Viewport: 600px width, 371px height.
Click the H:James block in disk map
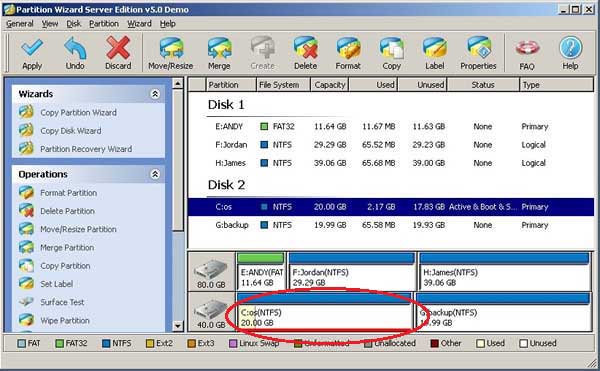(x=504, y=271)
